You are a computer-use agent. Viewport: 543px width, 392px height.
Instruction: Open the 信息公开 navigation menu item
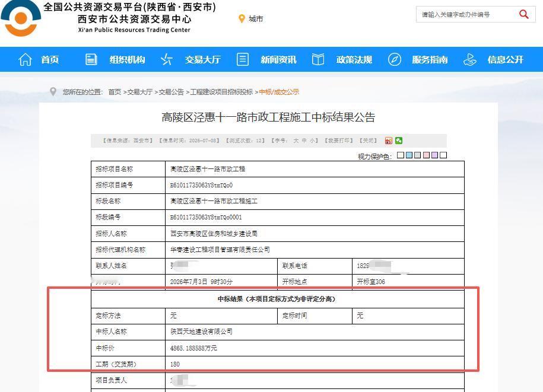[x=505, y=59]
